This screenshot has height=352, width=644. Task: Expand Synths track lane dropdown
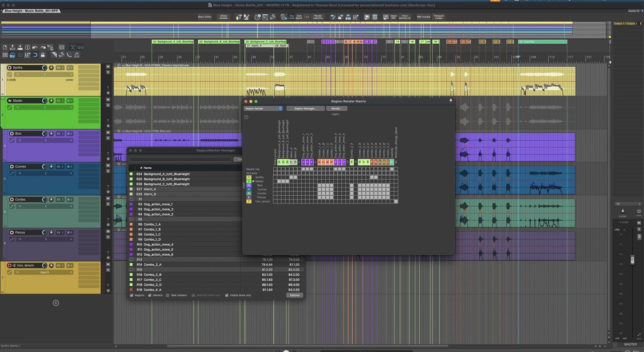[44, 74]
